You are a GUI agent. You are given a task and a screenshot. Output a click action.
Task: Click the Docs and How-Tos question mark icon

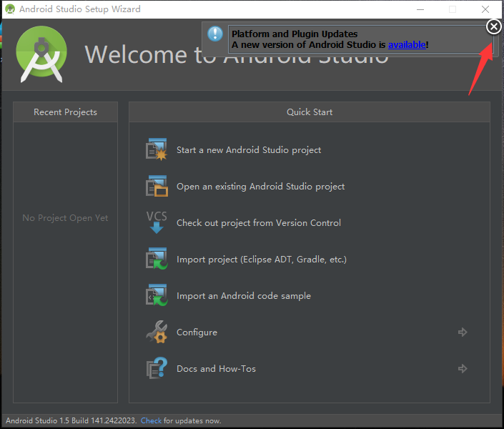[157, 368]
